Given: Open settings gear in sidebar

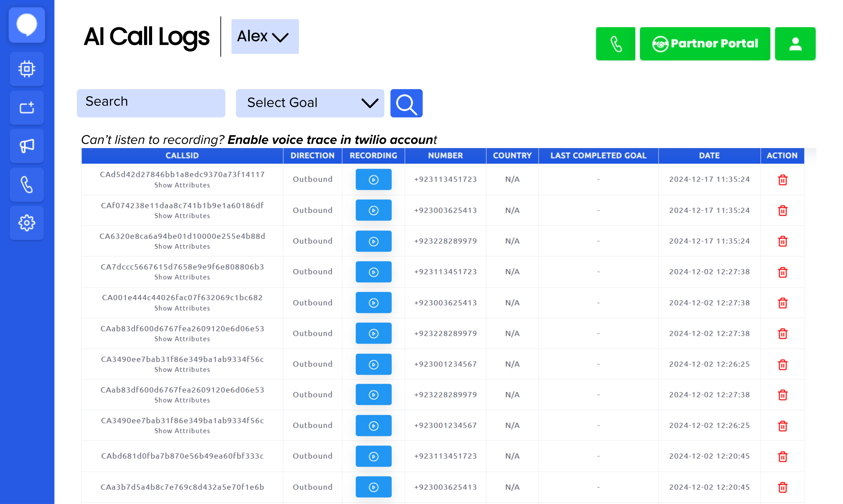Looking at the screenshot, I should (x=27, y=223).
